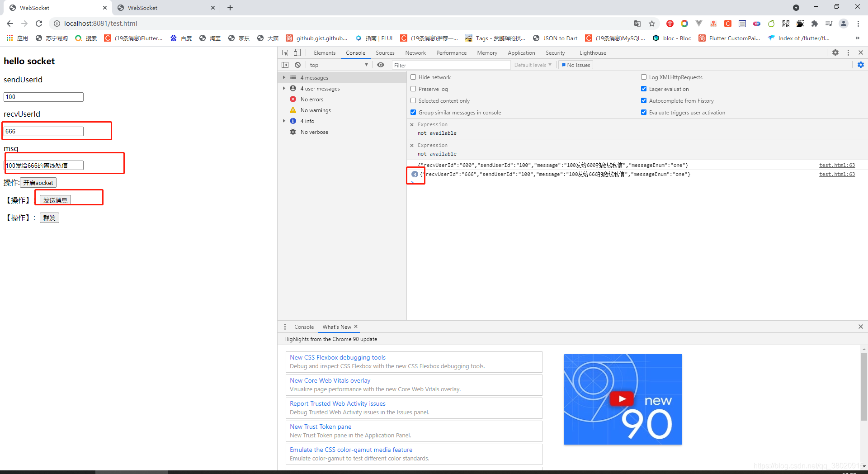This screenshot has width=868, height=474.
Task: Click the inspect element picker icon
Action: pos(285,53)
